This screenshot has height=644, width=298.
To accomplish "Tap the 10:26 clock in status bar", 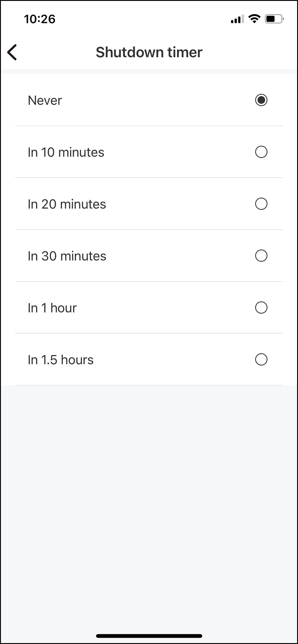I will (x=40, y=19).
